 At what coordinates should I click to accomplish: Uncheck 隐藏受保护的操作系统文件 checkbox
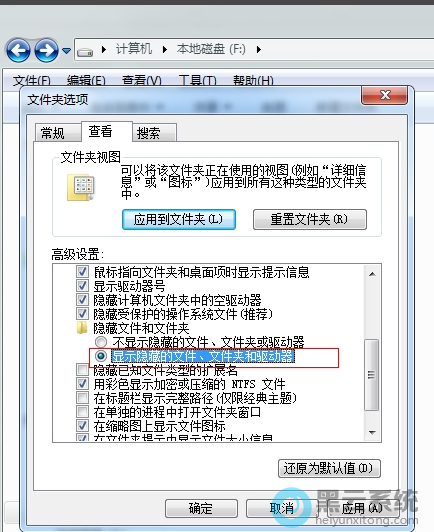click(82, 314)
